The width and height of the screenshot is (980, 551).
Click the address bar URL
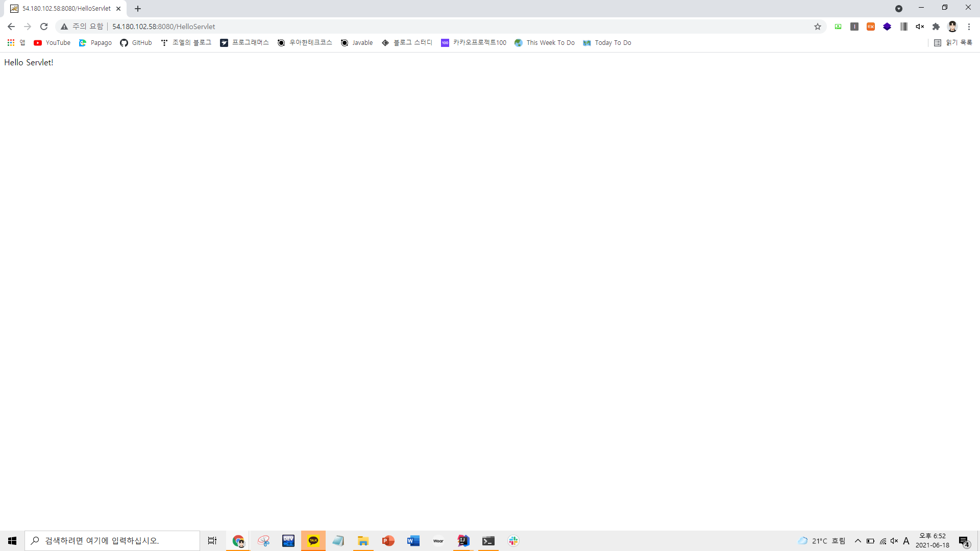point(163,27)
